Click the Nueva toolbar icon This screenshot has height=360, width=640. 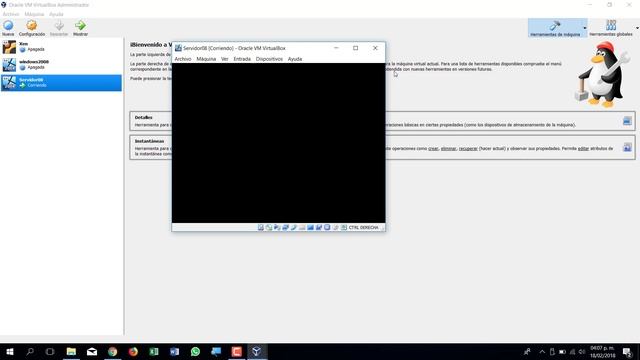coord(8,28)
